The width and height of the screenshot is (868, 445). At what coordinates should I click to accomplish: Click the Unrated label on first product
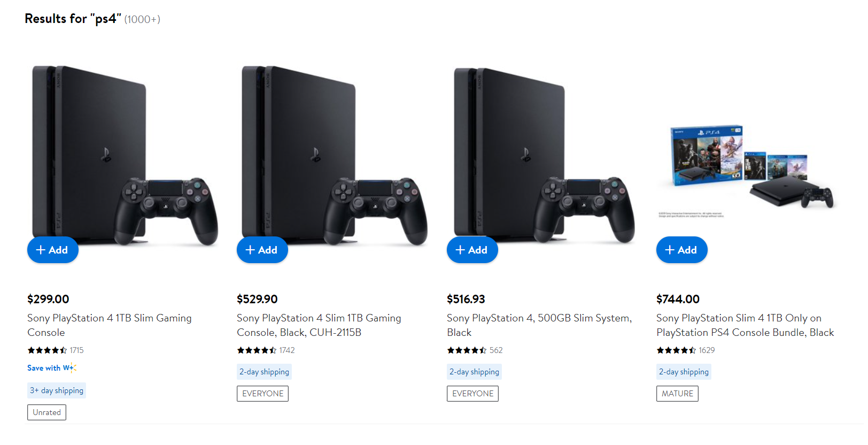(46, 412)
